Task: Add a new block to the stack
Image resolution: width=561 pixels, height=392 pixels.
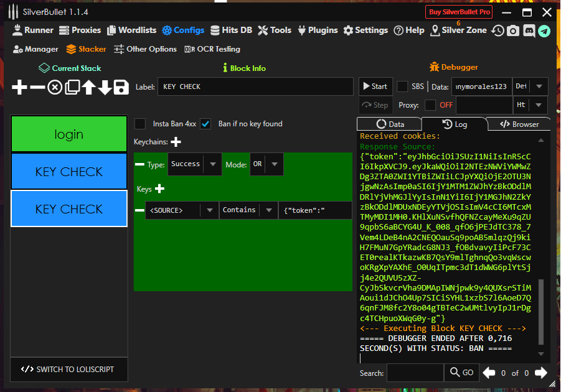Action: pyautogui.click(x=20, y=88)
